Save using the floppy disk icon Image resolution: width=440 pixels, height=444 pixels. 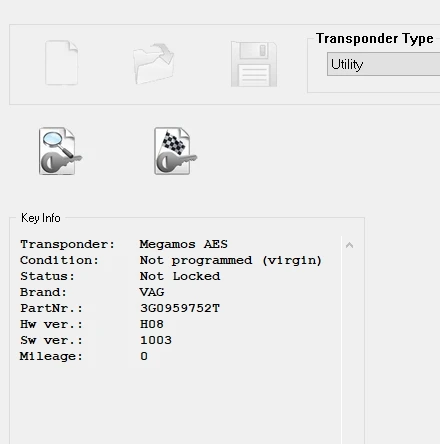254,64
